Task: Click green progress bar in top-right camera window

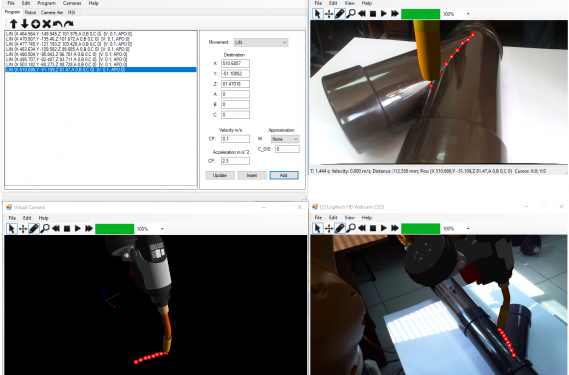Action: pyautogui.click(x=420, y=14)
